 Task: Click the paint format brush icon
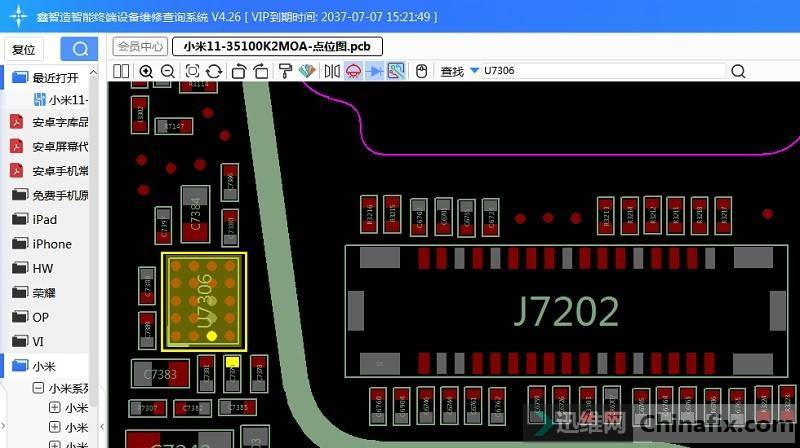pos(285,71)
